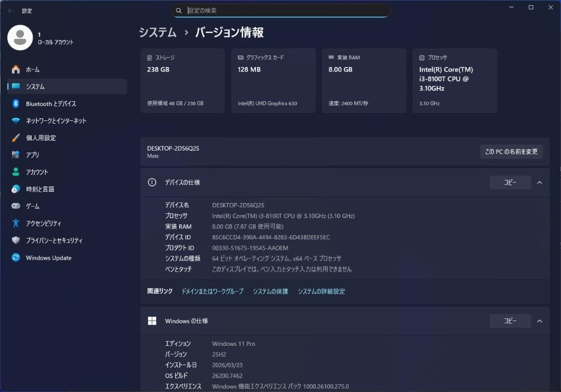Click the 時刻と言語 clock icon

(16, 189)
